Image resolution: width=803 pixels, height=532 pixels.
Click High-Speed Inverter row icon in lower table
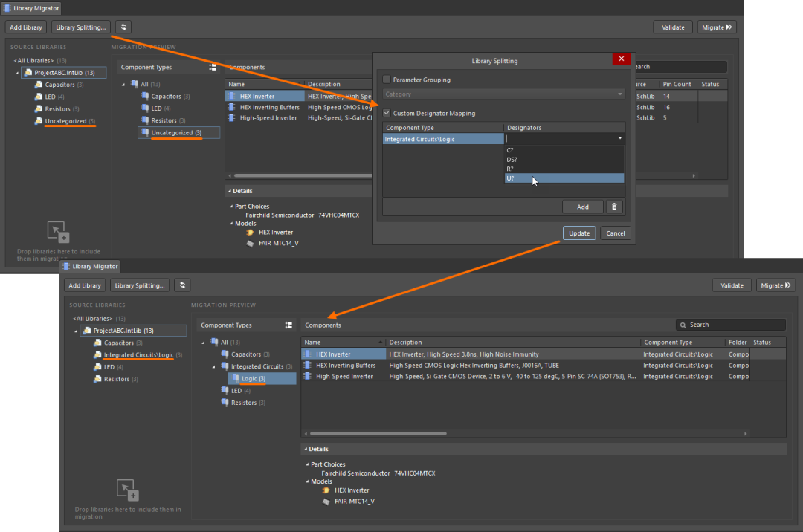click(x=307, y=377)
